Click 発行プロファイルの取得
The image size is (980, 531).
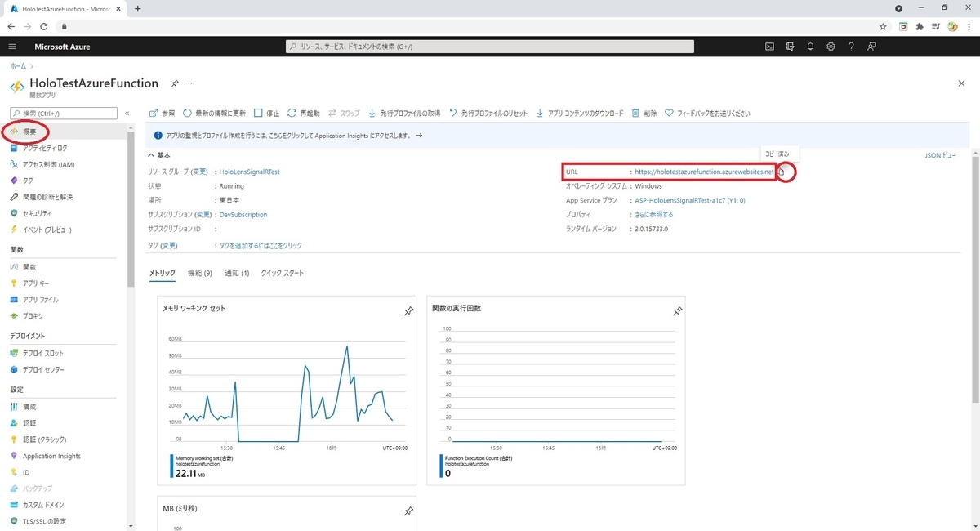point(404,114)
